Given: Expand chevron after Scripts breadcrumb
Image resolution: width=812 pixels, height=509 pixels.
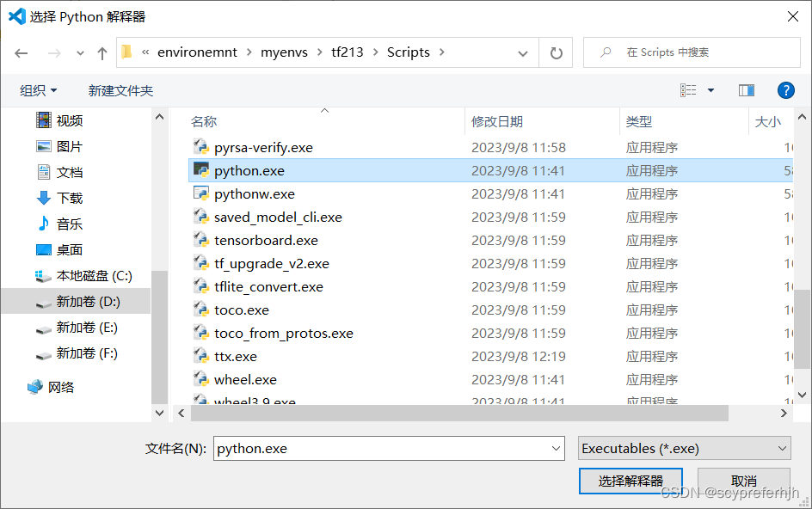Looking at the screenshot, I should [x=442, y=52].
